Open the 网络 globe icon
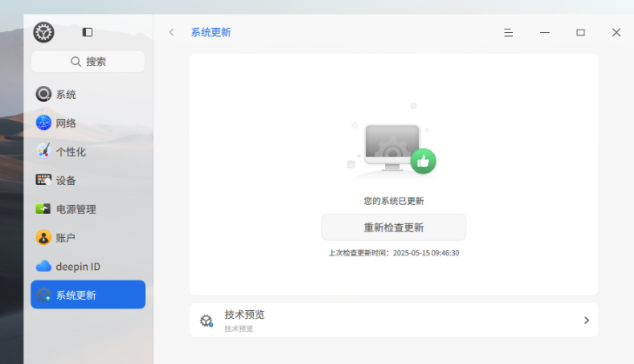The width and height of the screenshot is (634, 364). tap(43, 122)
